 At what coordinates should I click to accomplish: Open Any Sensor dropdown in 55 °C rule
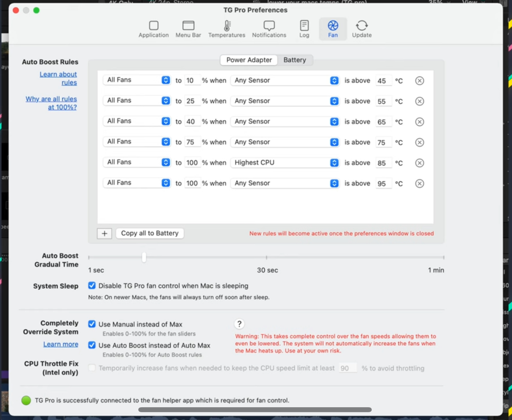pyautogui.click(x=285, y=101)
